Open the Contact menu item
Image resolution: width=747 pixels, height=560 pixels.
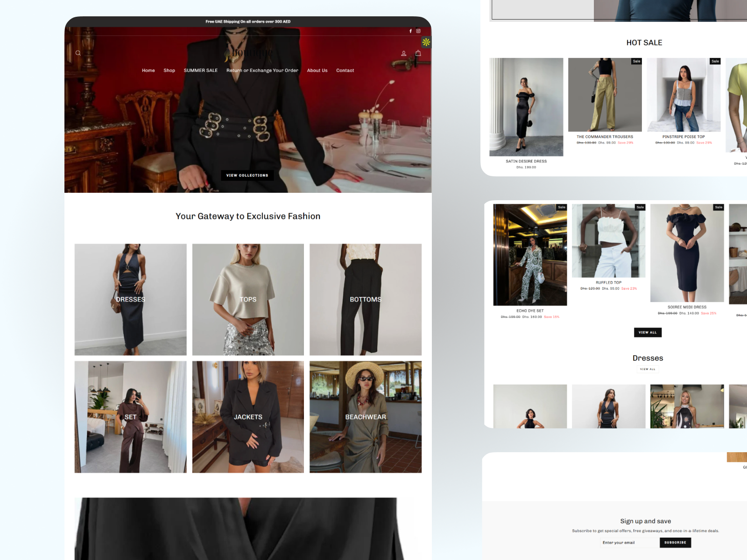click(345, 70)
